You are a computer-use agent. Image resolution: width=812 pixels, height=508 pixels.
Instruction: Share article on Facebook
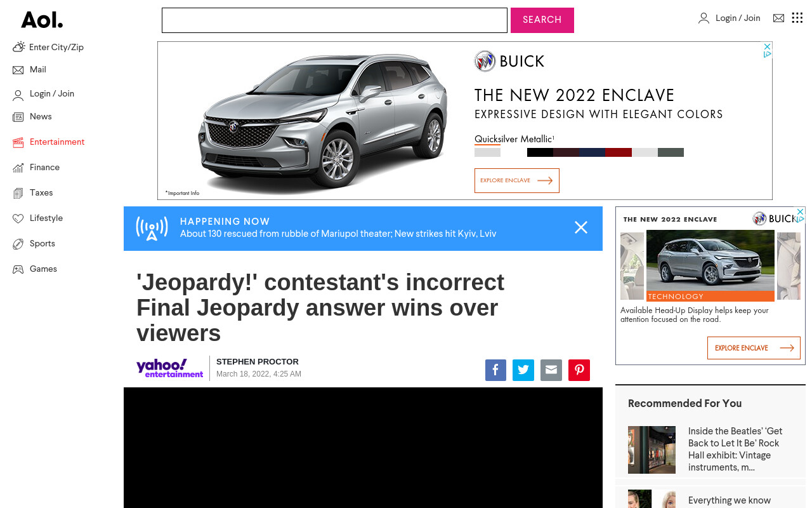pos(495,370)
